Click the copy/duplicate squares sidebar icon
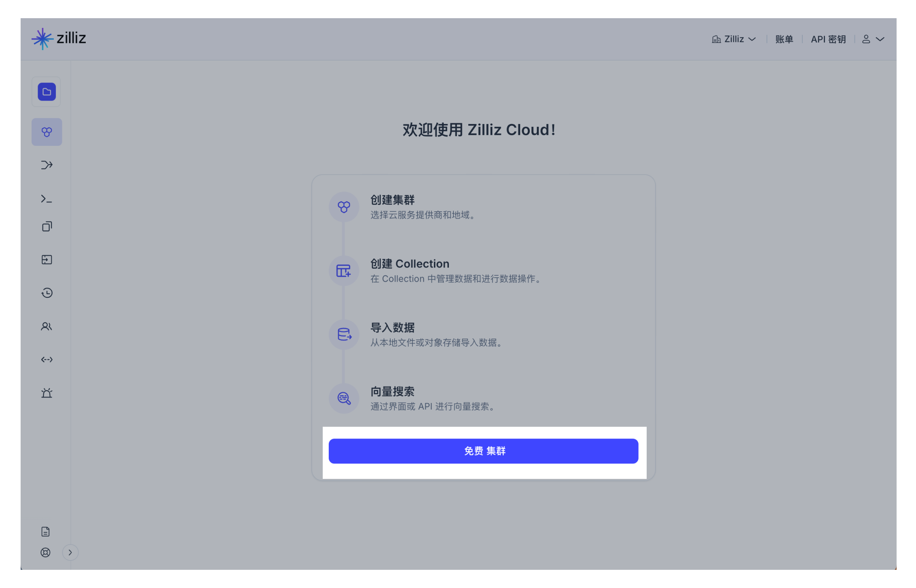 click(47, 226)
